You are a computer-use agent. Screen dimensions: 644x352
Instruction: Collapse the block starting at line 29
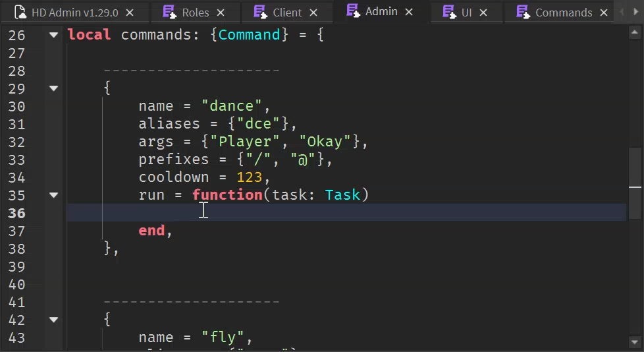click(53, 88)
